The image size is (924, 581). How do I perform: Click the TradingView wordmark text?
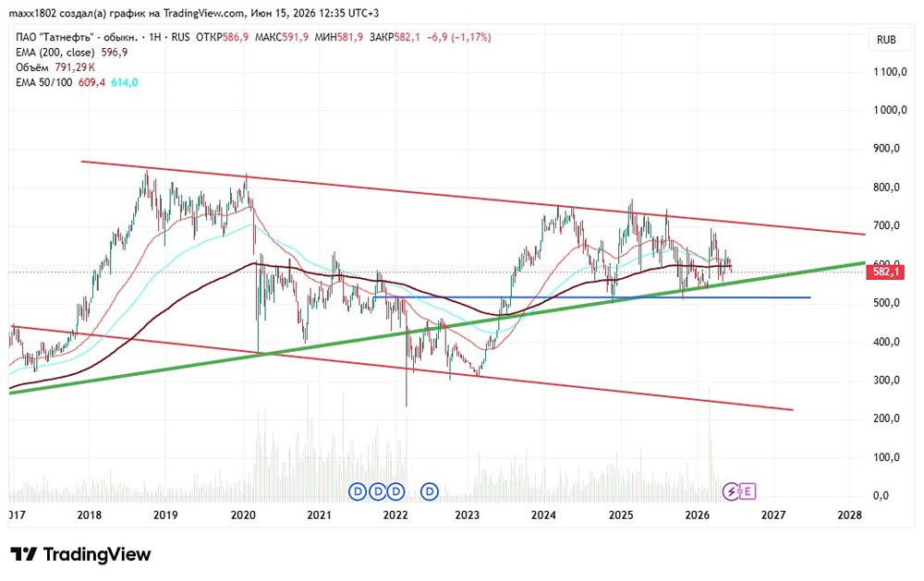[97, 554]
